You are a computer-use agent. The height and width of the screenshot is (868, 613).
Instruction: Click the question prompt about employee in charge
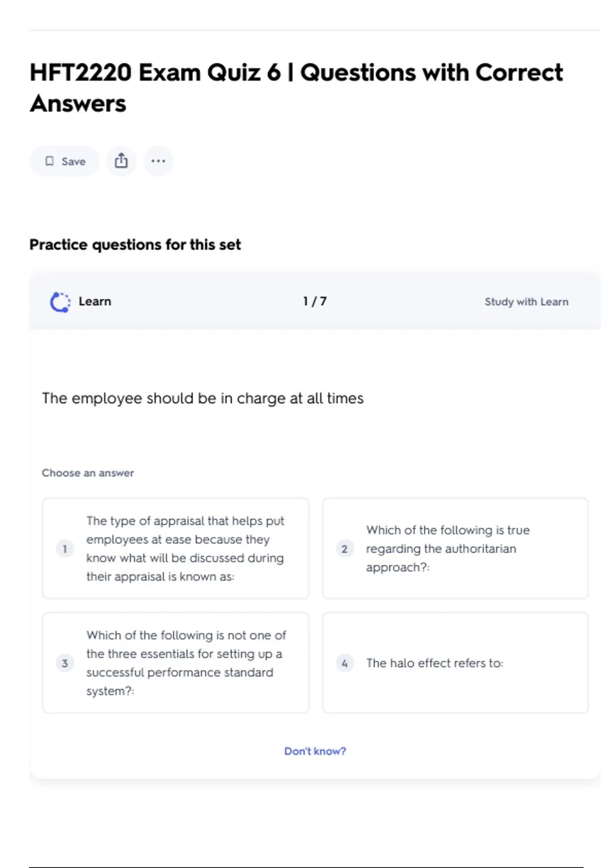(203, 398)
